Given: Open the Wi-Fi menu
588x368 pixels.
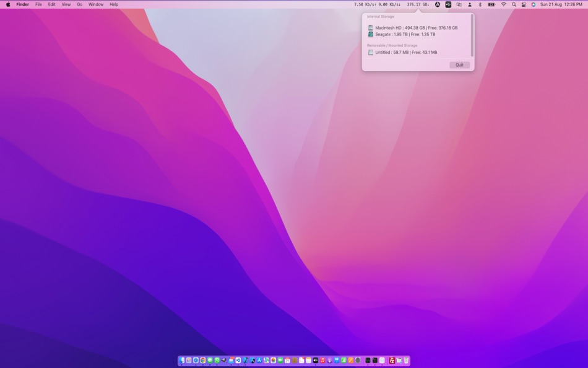Looking at the screenshot, I should click(504, 4).
